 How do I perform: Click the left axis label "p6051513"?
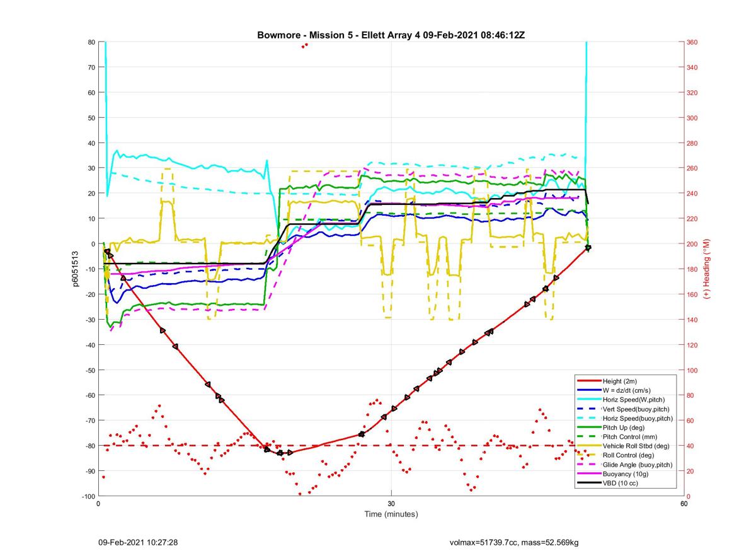76,269
